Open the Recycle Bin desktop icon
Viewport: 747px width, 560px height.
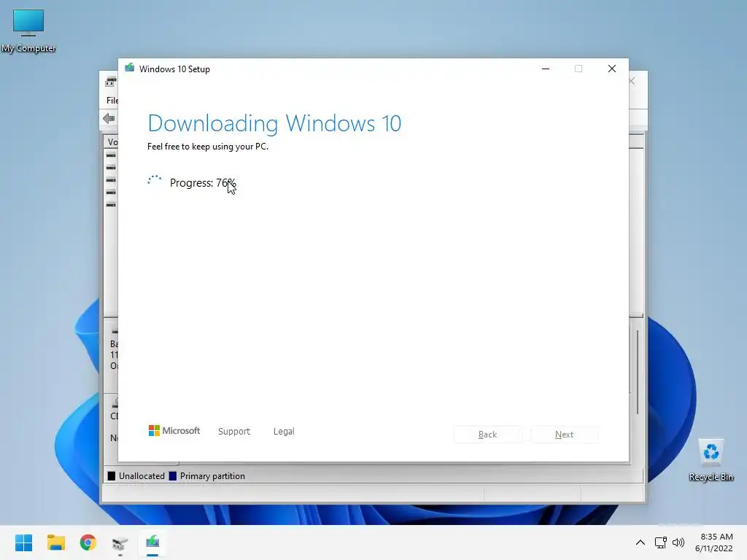(711, 461)
